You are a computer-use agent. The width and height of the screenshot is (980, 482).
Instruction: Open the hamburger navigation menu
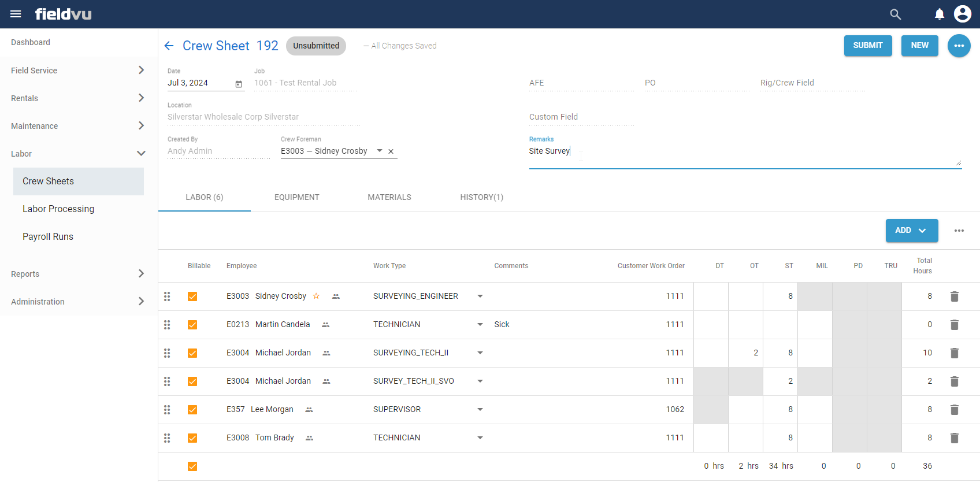tap(16, 14)
